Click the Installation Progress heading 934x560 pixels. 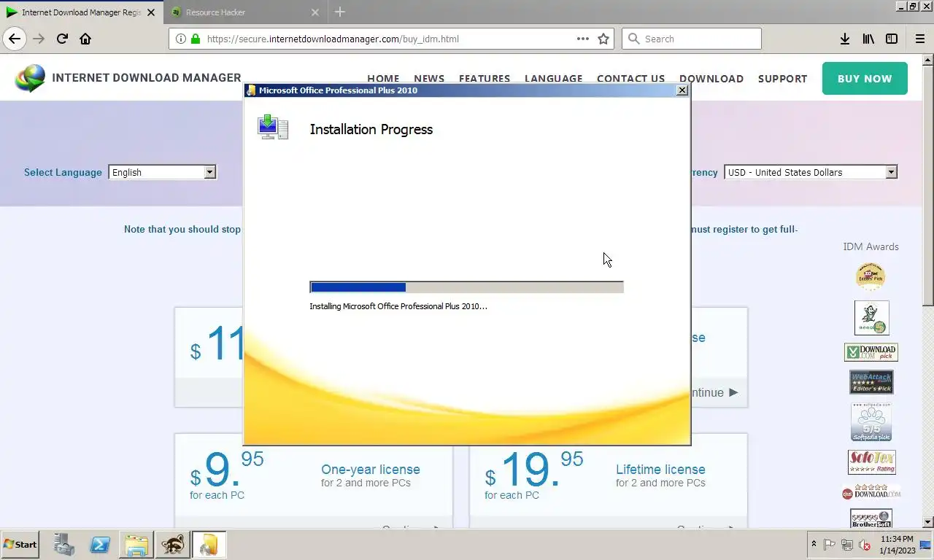click(371, 129)
